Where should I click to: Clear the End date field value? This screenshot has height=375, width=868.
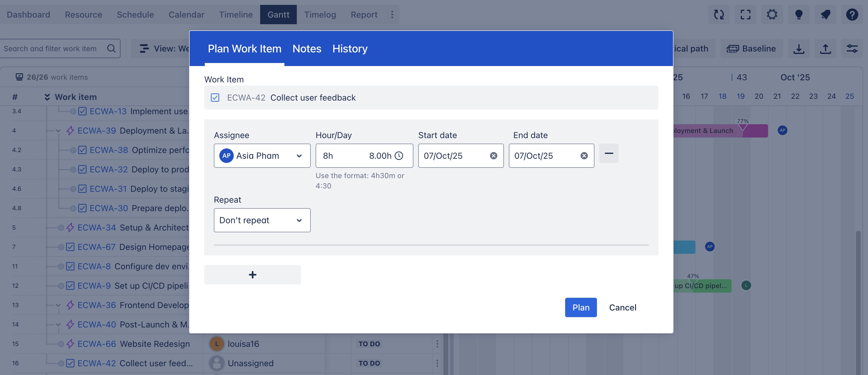(x=584, y=156)
